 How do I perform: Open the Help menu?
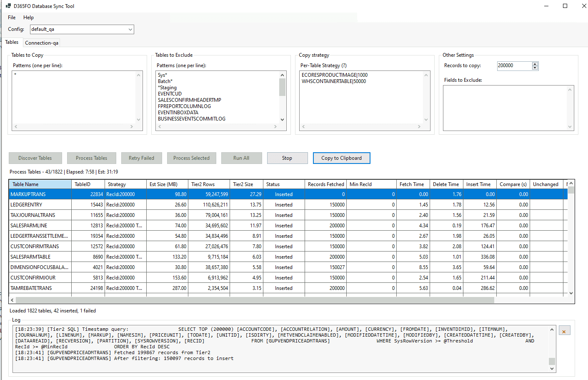tap(28, 18)
